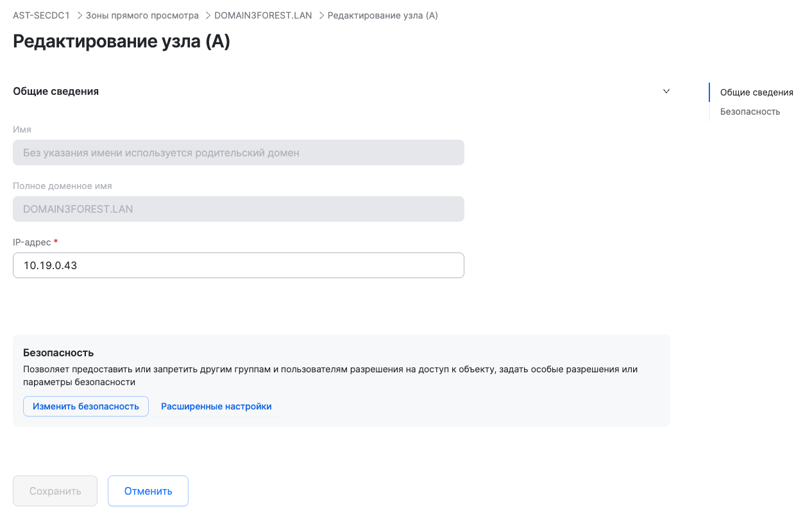
Task: Click the disabled Имя input field
Action: click(x=238, y=153)
